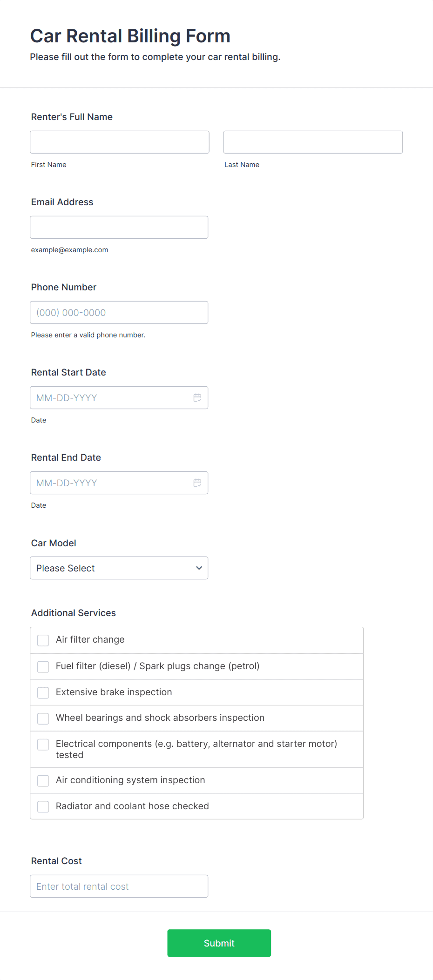Click the green Submit button
Image resolution: width=433 pixels, height=980 pixels.
click(x=219, y=943)
